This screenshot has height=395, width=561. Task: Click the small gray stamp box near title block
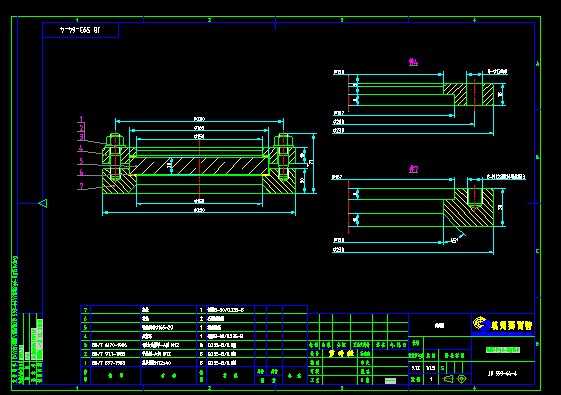[390, 381]
